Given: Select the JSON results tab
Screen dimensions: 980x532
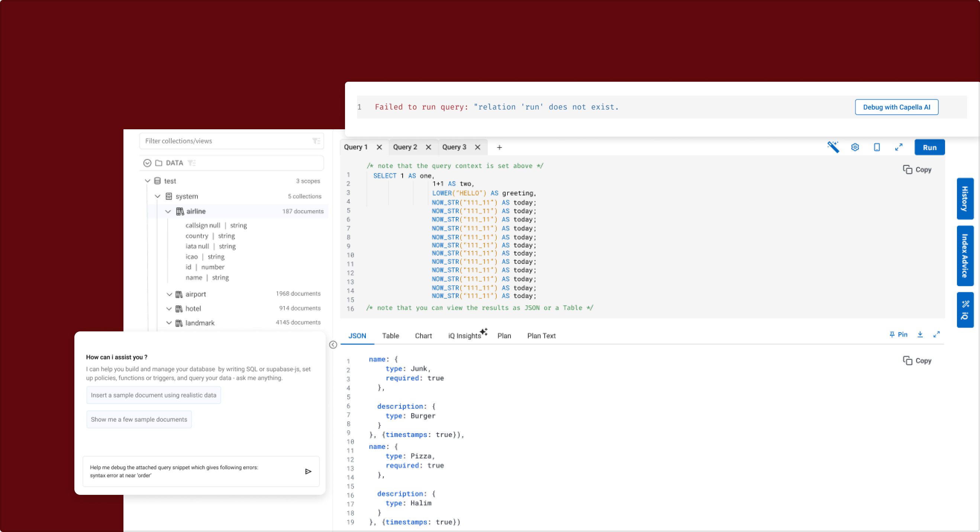Looking at the screenshot, I should pyautogui.click(x=357, y=336).
